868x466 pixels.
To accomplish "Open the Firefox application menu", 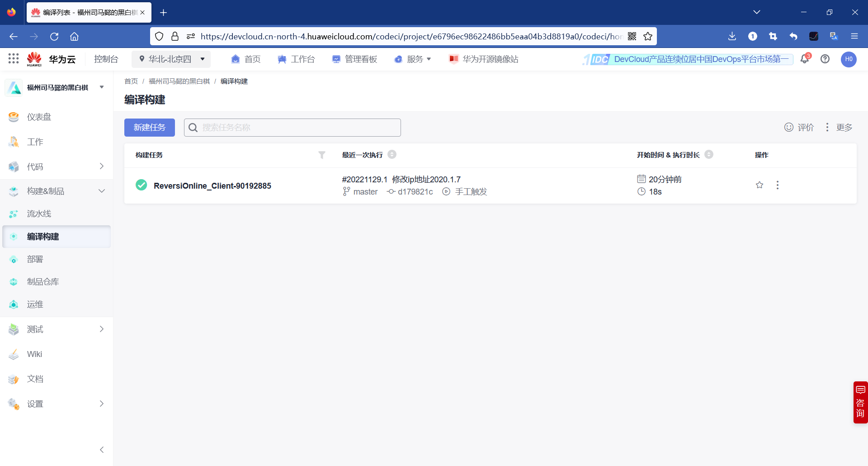I will pyautogui.click(x=854, y=36).
